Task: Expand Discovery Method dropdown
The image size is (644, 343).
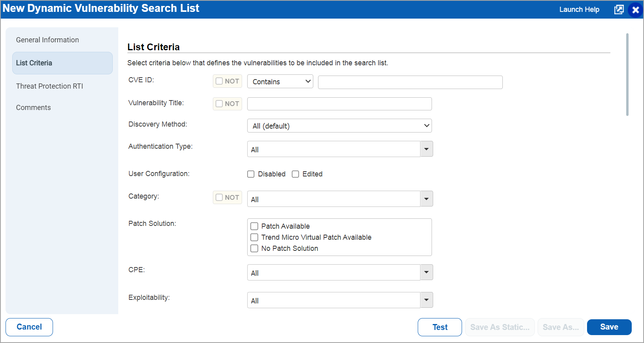Action: (x=339, y=126)
